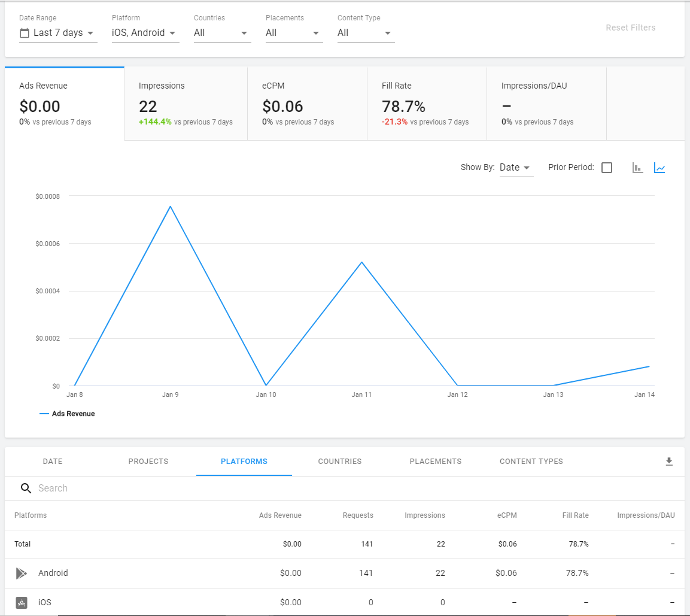Screen dimensions: 690x616
Task: Expand the Countries filter dropdown
Action: (221, 33)
